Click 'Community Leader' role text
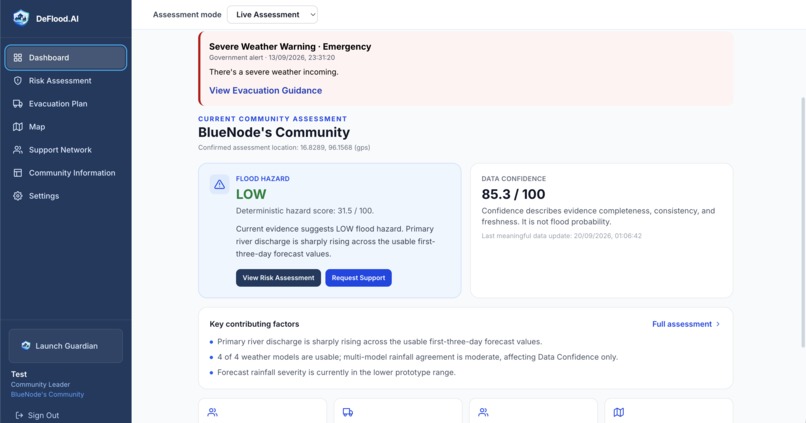806x423 pixels. (x=40, y=384)
